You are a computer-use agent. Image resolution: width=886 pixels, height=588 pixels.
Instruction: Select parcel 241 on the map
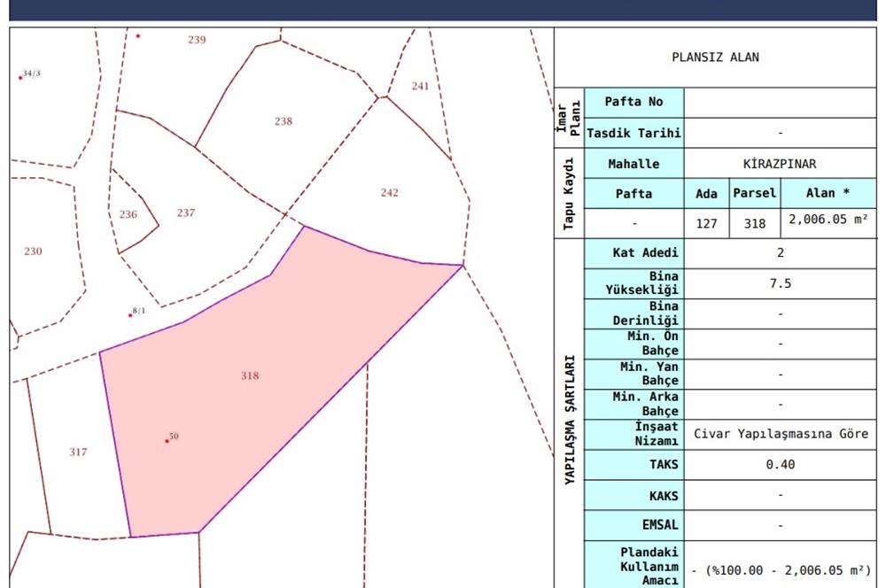click(x=420, y=86)
